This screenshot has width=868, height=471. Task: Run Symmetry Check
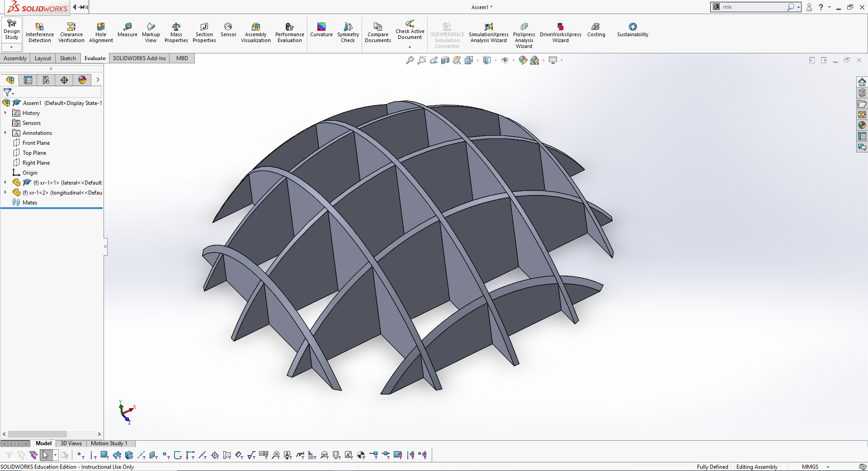tap(348, 33)
